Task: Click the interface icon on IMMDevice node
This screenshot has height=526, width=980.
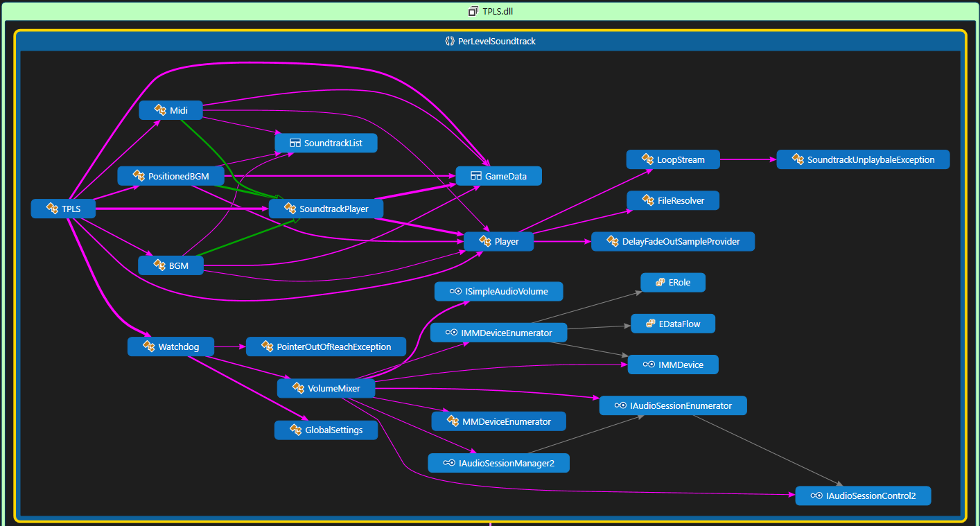Action: tap(649, 365)
